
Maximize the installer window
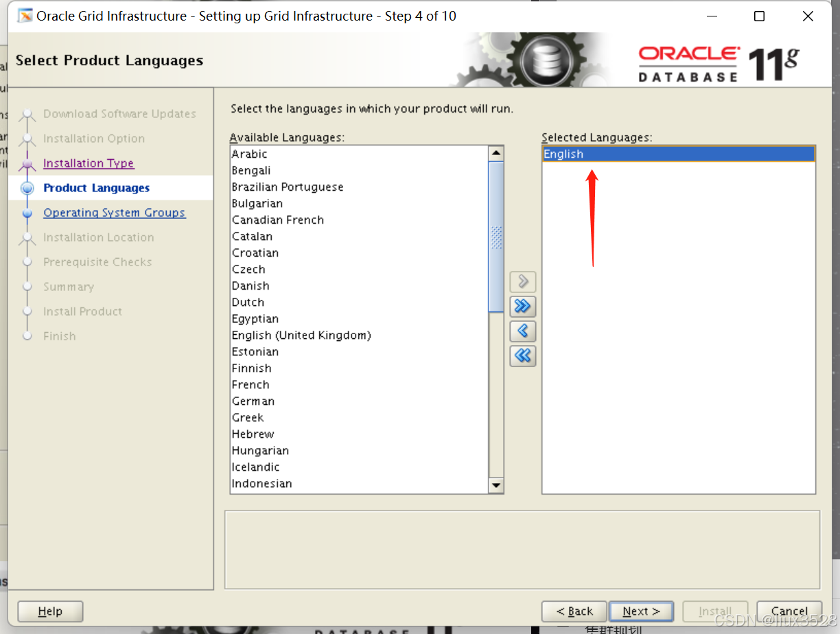click(x=759, y=16)
